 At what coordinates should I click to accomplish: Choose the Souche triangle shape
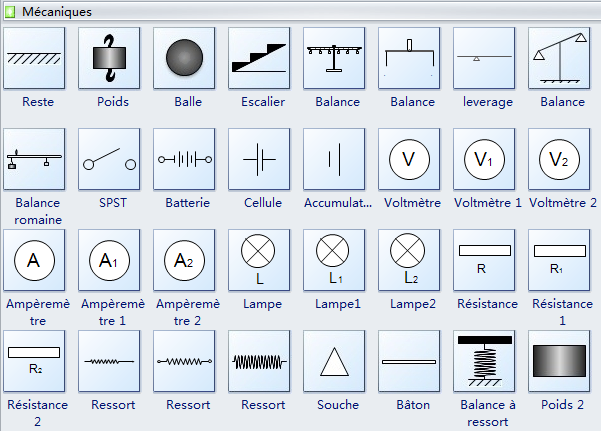coord(334,361)
